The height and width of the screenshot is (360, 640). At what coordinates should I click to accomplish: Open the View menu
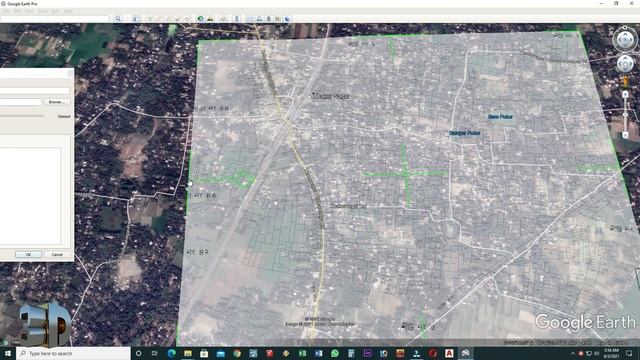[29, 11]
